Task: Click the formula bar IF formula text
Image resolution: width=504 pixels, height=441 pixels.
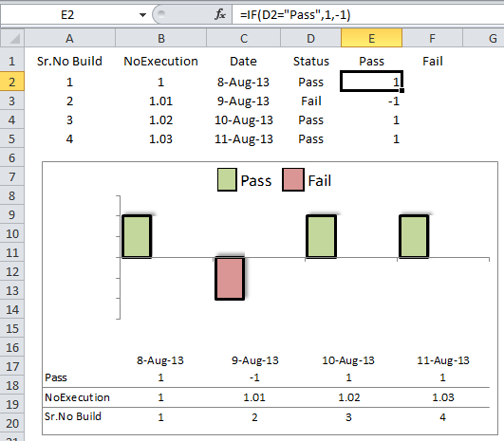Action: pyautogui.click(x=295, y=15)
